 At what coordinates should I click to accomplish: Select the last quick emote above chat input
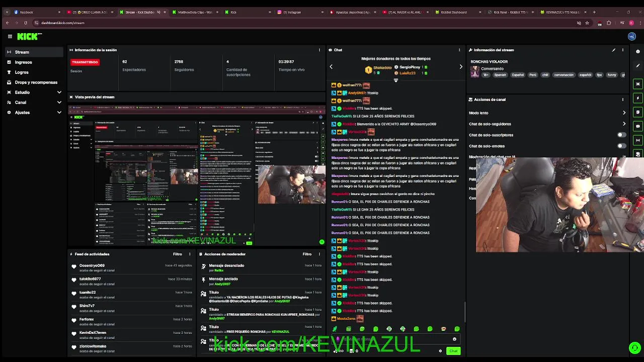click(x=457, y=329)
